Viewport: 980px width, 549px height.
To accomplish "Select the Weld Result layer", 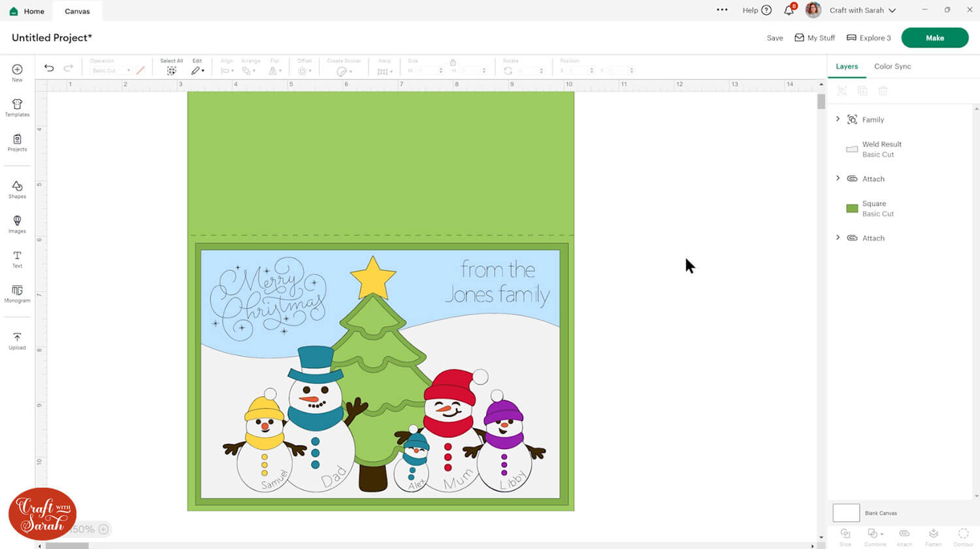I will (881, 149).
